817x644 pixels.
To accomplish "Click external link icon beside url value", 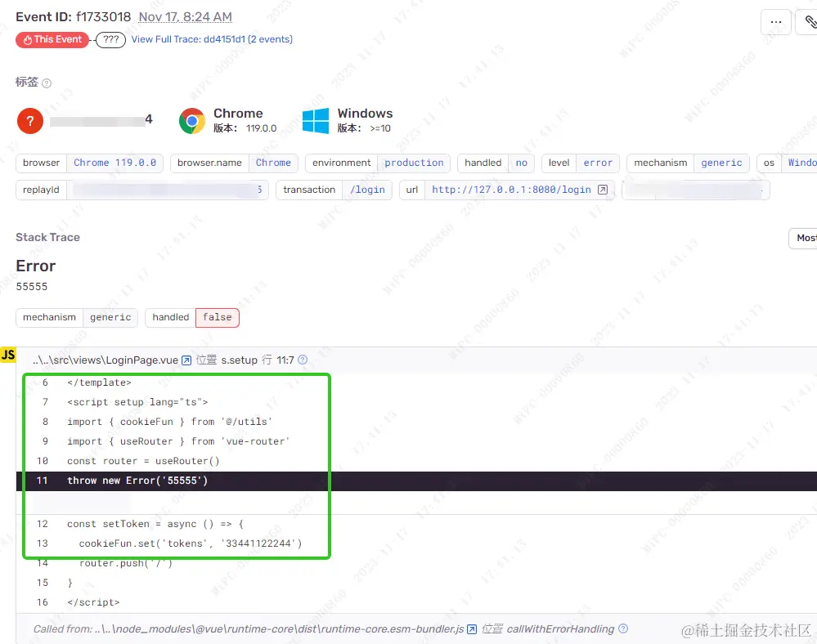I will click(603, 190).
